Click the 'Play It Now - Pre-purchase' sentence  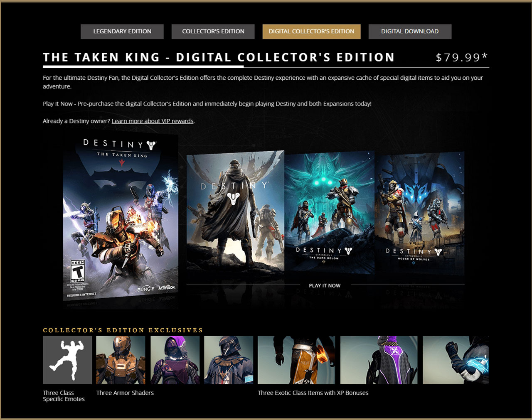pos(207,104)
